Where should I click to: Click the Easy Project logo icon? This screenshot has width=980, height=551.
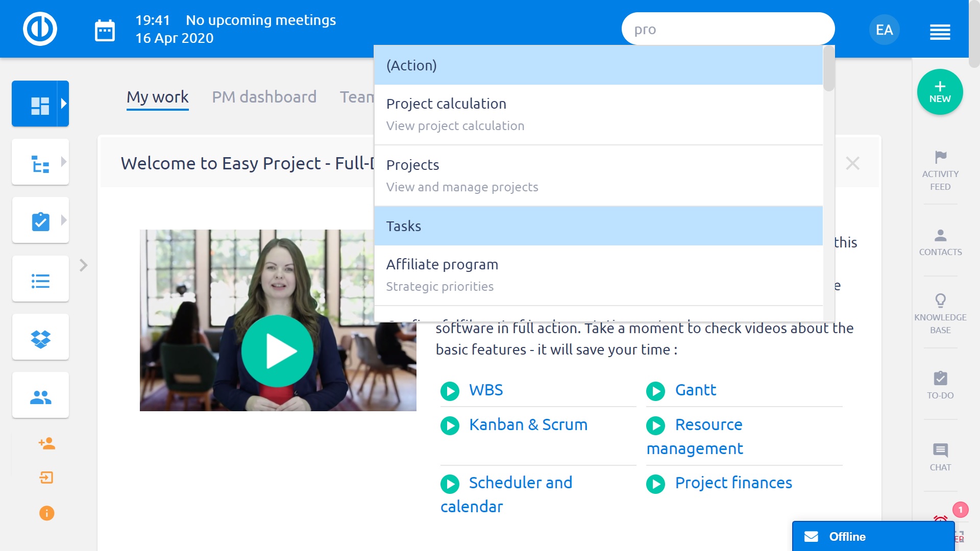click(40, 29)
